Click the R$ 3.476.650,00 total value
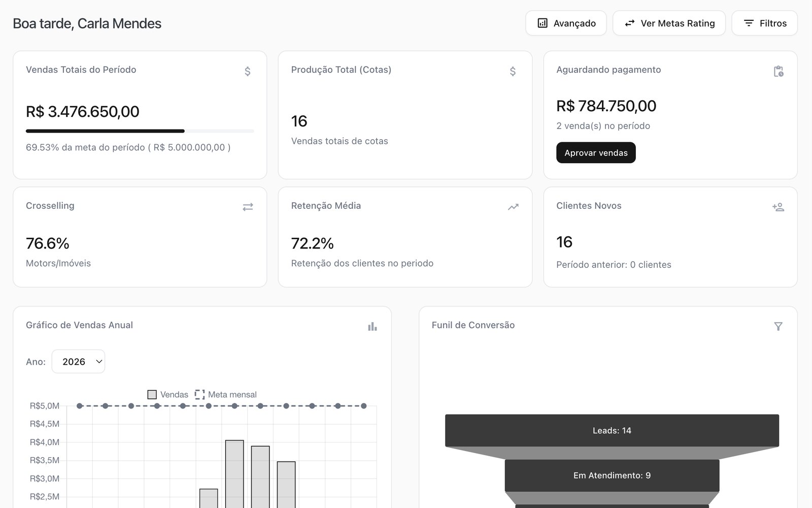 click(83, 112)
